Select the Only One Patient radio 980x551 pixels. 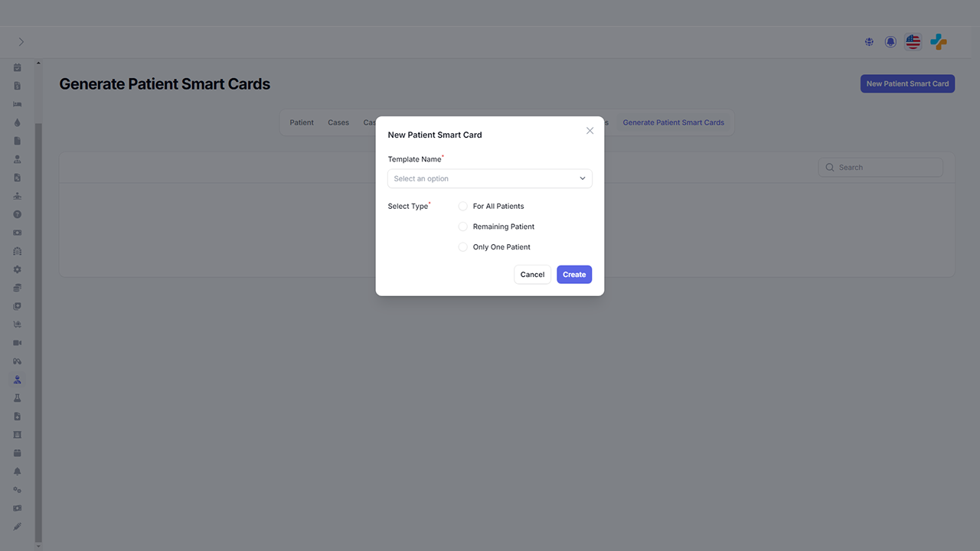tap(463, 247)
